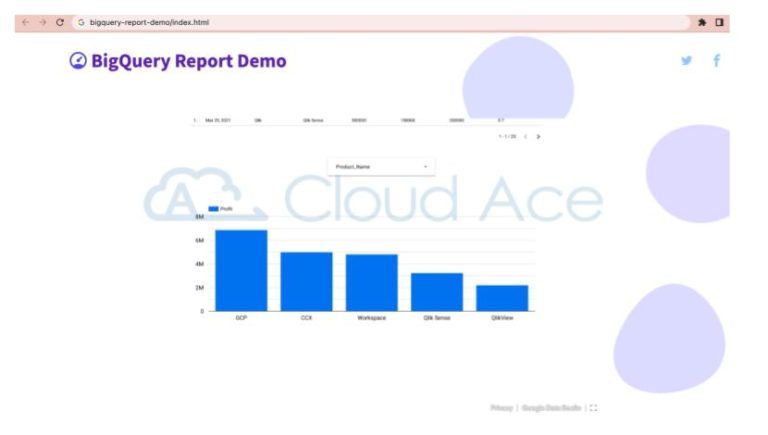Select the QlikView bar in the chart
This screenshot has height=435, width=768.
point(502,298)
